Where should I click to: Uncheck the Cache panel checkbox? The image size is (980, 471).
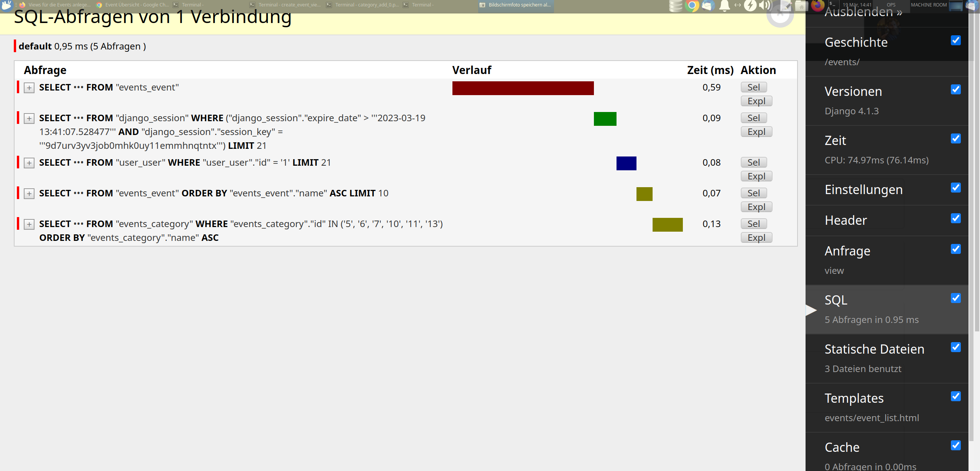(x=956, y=445)
